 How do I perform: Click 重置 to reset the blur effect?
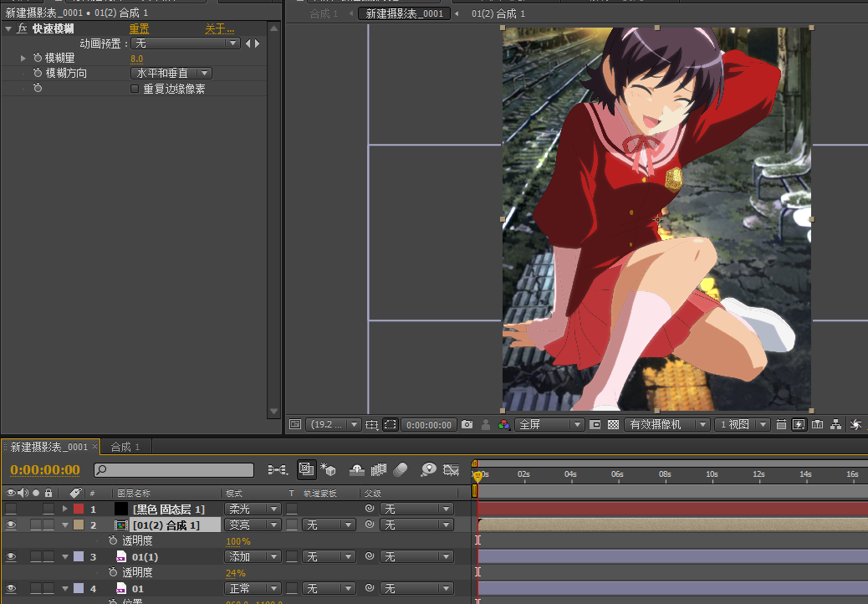[x=139, y=28]
